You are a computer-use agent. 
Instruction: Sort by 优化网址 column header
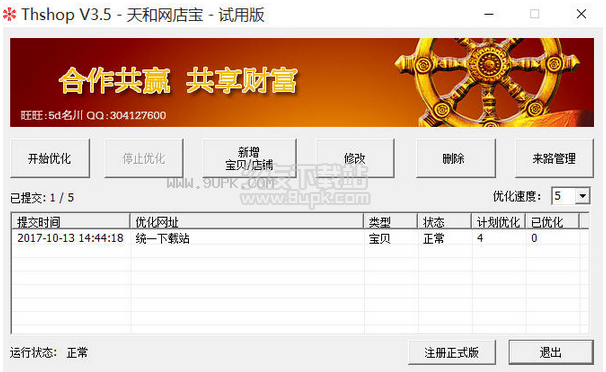point(247,222)
